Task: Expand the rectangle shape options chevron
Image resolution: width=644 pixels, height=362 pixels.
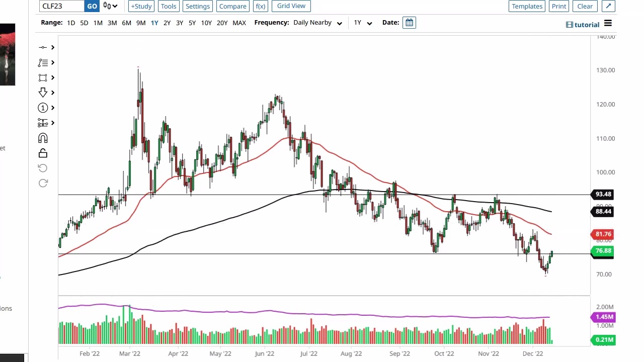Action: pos(52,77)
